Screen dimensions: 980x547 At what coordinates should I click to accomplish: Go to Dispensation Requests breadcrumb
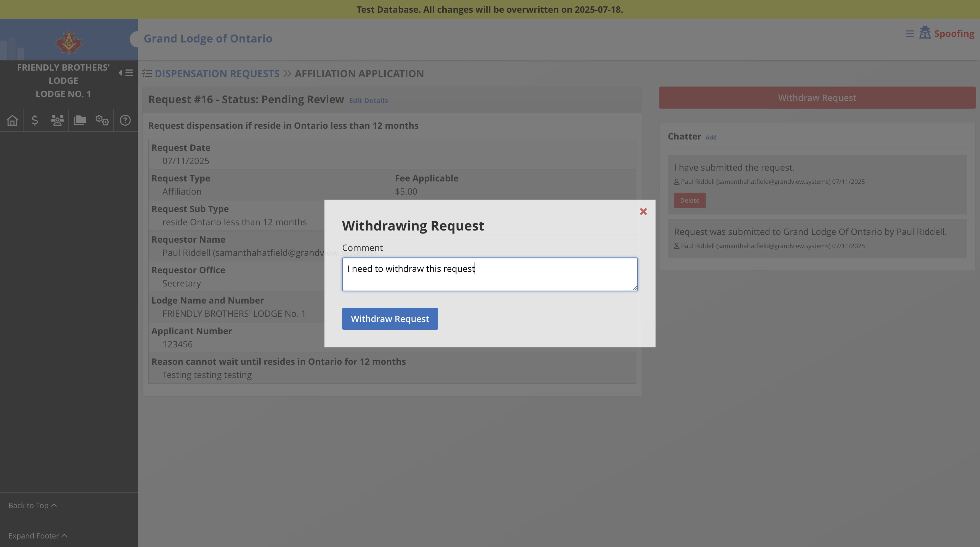(x=217, y=74)
